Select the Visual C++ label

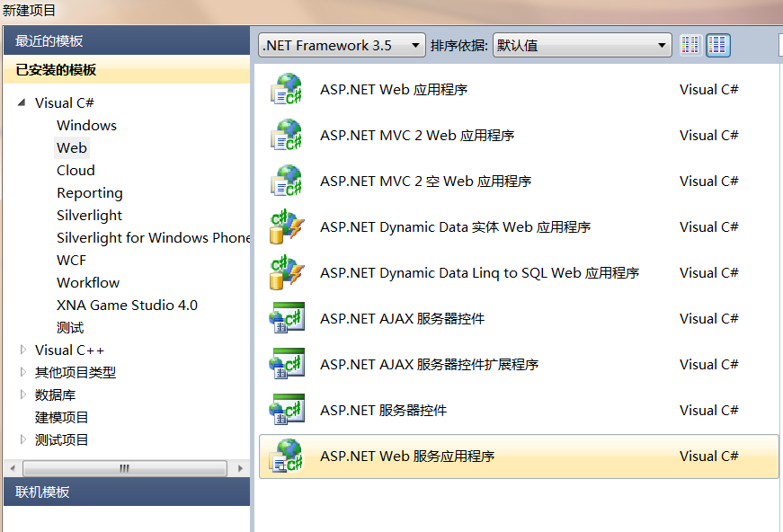pos(69,350)
